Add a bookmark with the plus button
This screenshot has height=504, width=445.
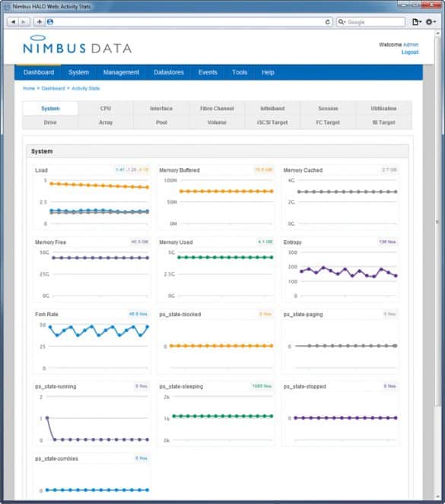click(40, 22)
